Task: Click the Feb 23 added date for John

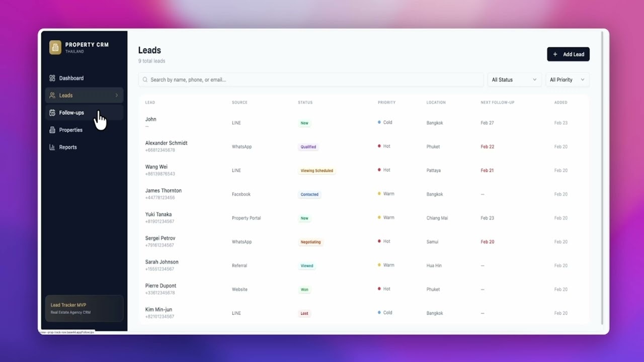Action: (561, 123)
